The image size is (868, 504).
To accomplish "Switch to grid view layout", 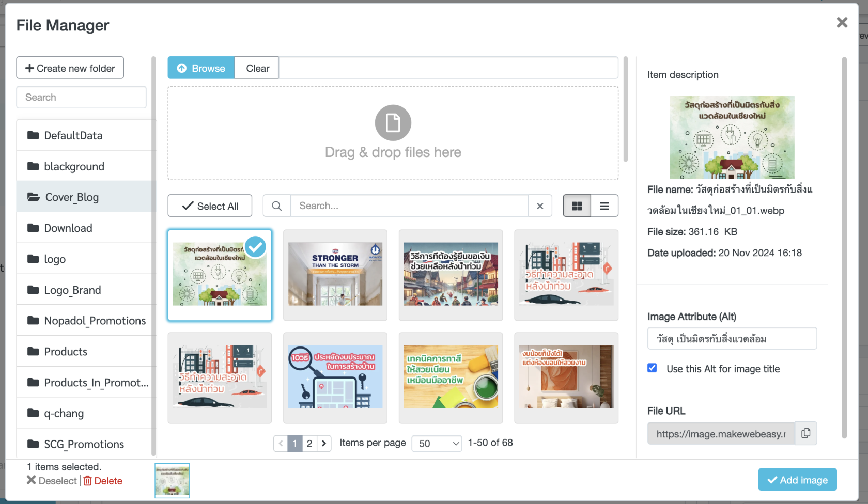I will [x=577, y=206].
